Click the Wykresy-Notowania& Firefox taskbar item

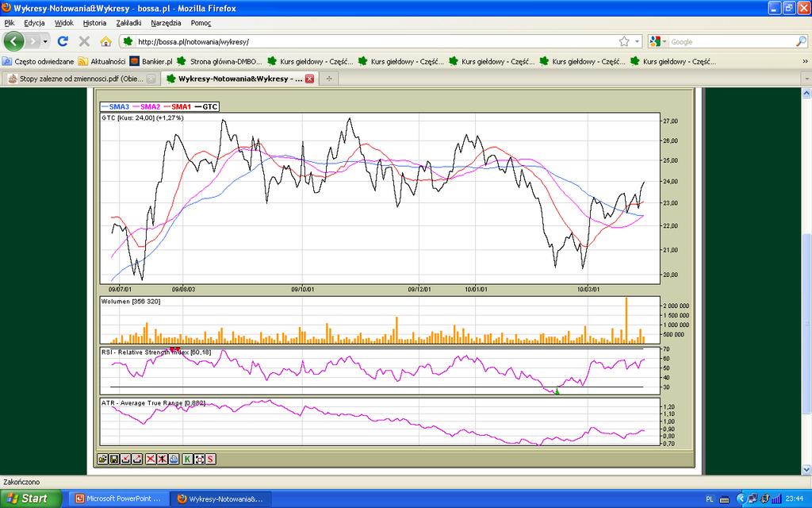coord(220,498)
